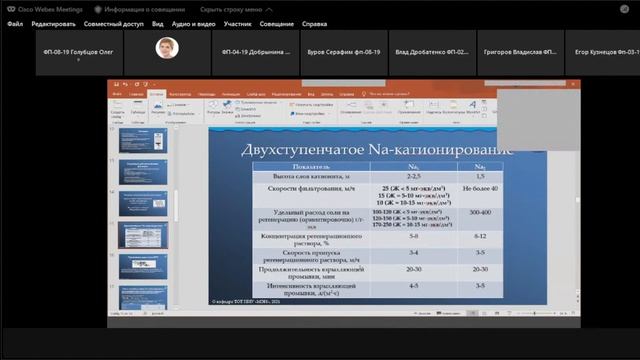
Task: Click the round icon in top-right corner
Action: [624, 9]
